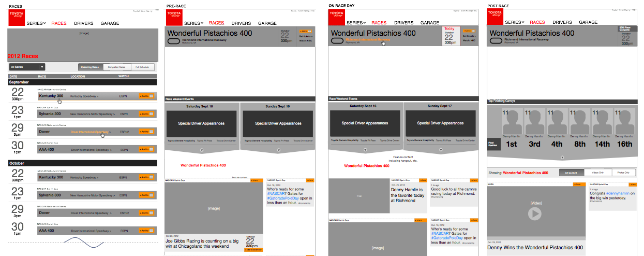Click the Toyota Racing logo in the Pre-Race panel

coord(174,17)
